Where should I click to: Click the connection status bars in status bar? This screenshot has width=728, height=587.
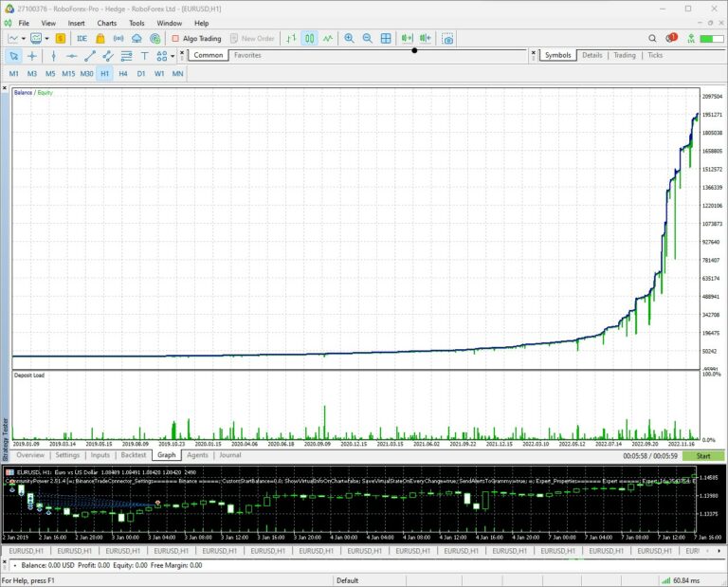point(665,579)
